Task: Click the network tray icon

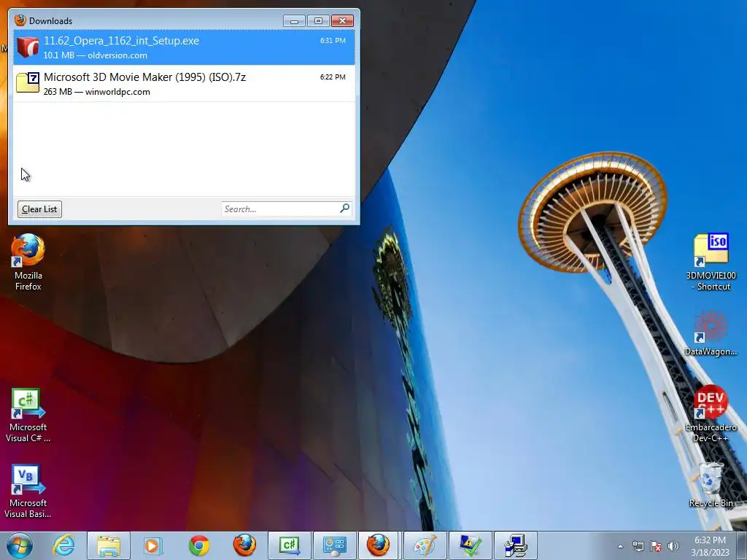Action: tap(638, 546)
